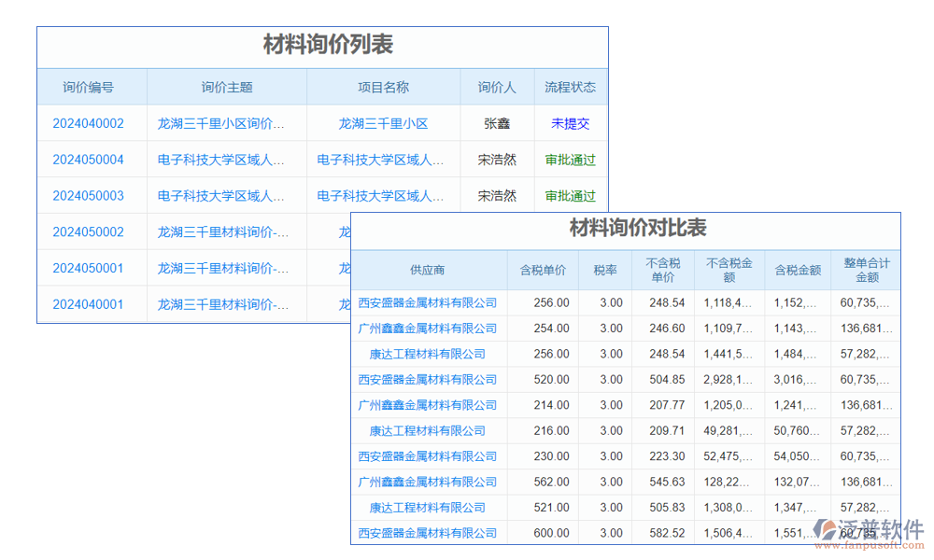Open supplier 广州鑫鑫金属材料有限公司

[x=427, y=328]
